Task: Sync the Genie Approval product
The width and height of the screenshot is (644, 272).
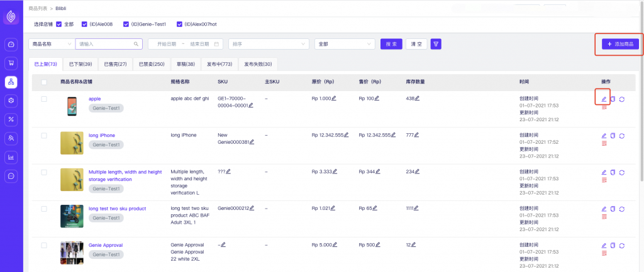Action: coord(622,246)
